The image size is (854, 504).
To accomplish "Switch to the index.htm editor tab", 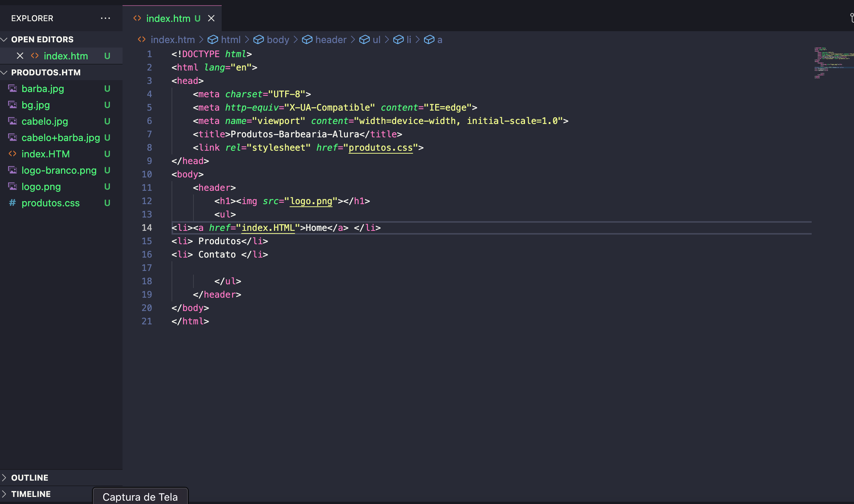I will (x=172, y=18).
